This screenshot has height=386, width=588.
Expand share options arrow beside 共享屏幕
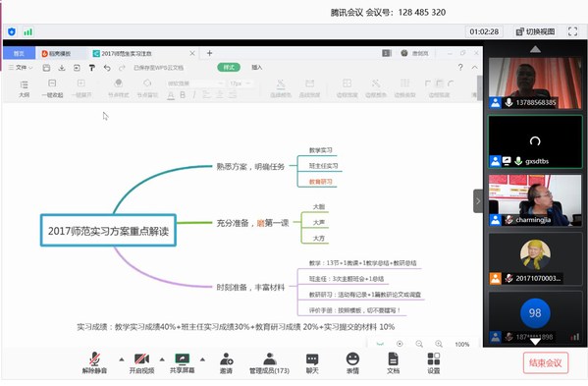pyautogui.click(x=202, y=359)
